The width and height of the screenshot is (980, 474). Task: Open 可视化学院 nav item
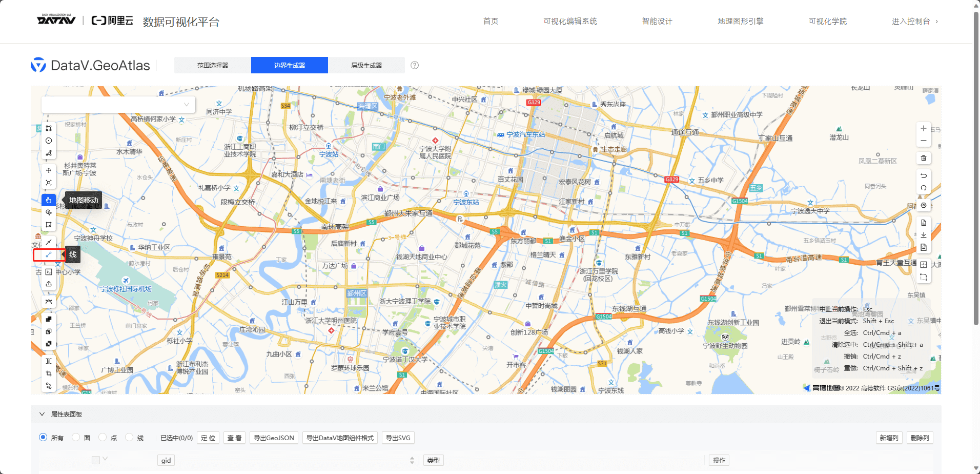[828, 21]
